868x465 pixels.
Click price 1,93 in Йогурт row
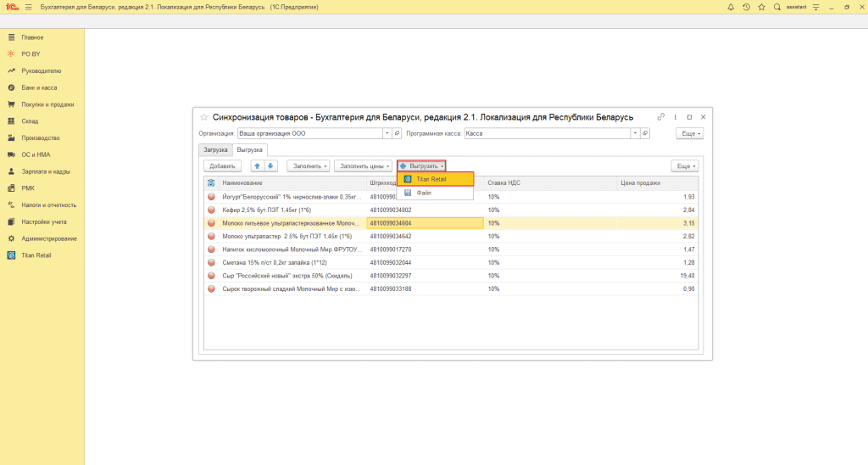coord(658,197)
